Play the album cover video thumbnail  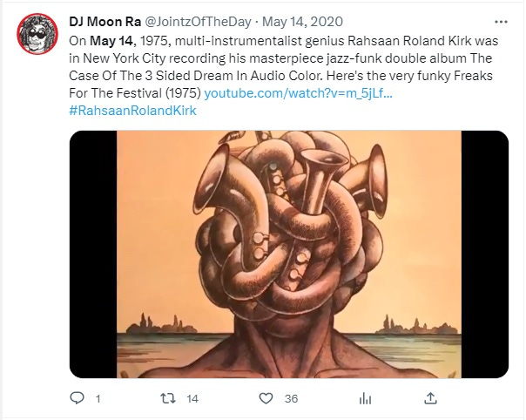289,254
